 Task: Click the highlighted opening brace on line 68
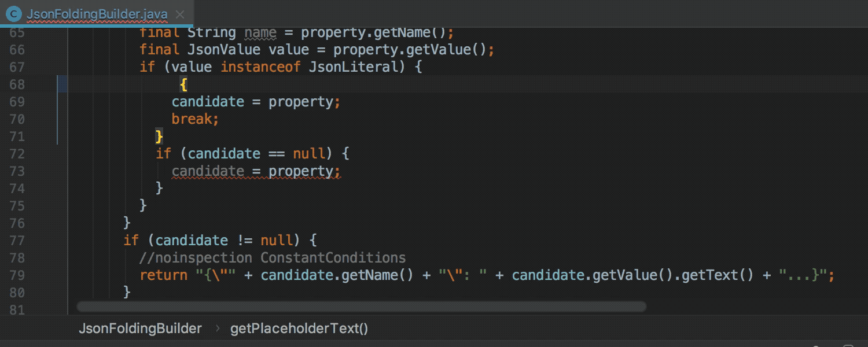pos(183,84)
